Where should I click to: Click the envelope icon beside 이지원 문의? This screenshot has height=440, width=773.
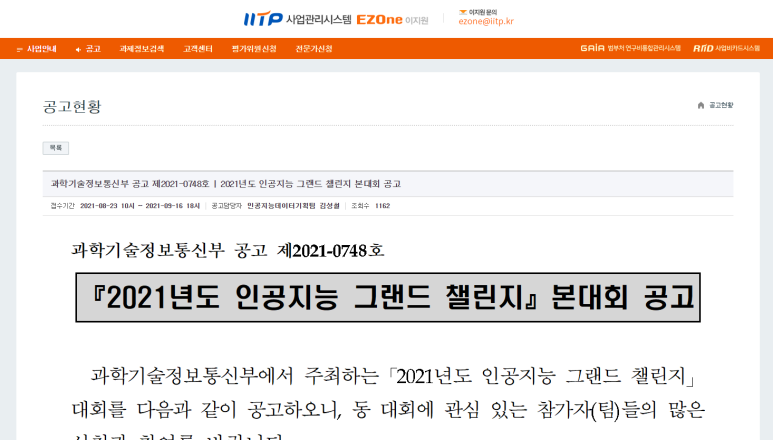[x=462, y=12]
